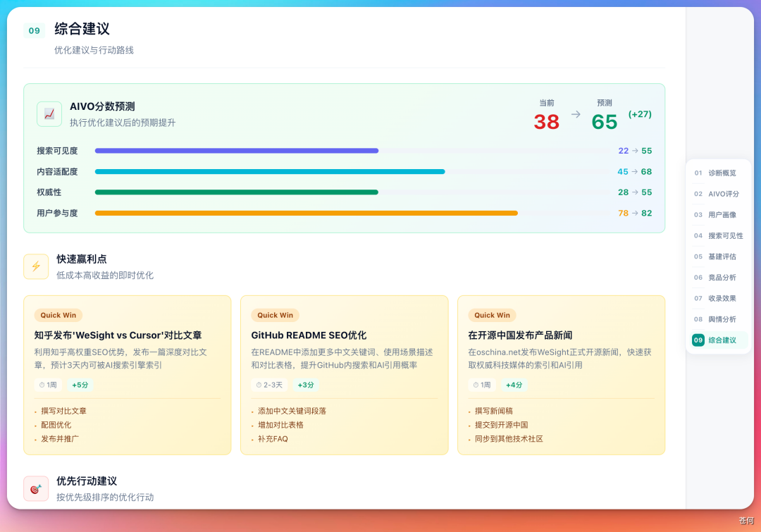This screenshot has height=532, width=761.
Task: Click the 快速赢利点 section heading
Action: pos(82,259)
